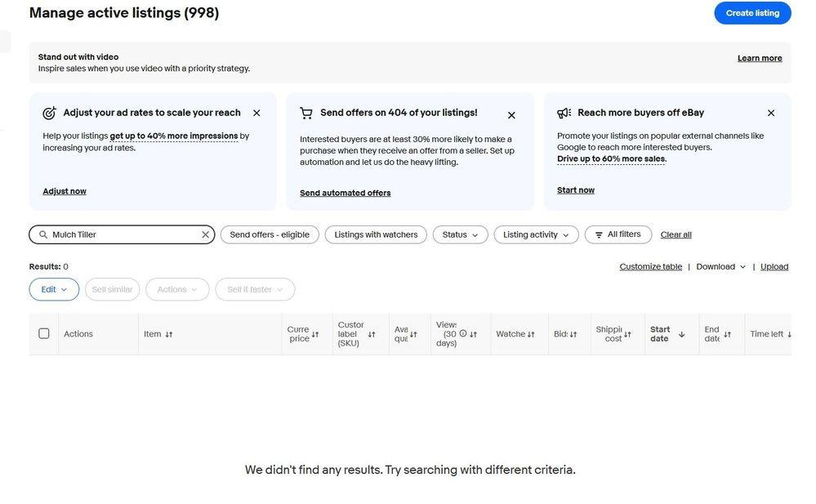Toggle Listings with watchers filter
This screenshot has width=816, height=504.
[x=376, y=234]
